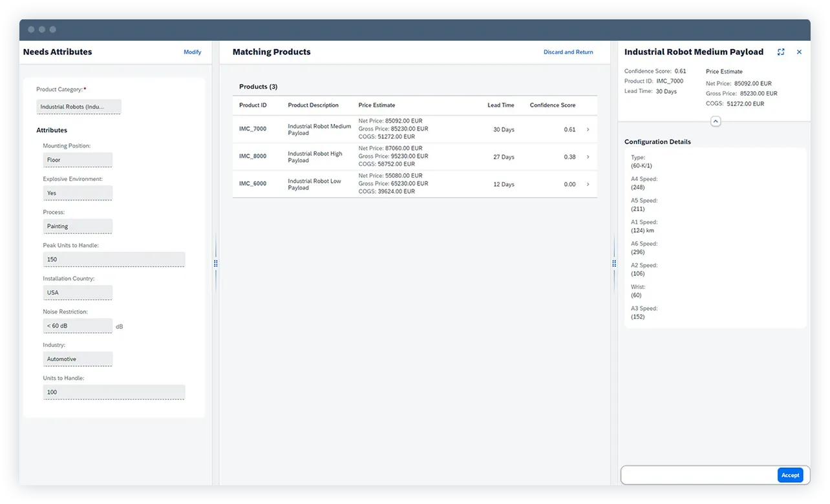The width and height of the screenshot is (830, 504).
Task: Open details for product IMC_6000
Action: click(588, 184)
